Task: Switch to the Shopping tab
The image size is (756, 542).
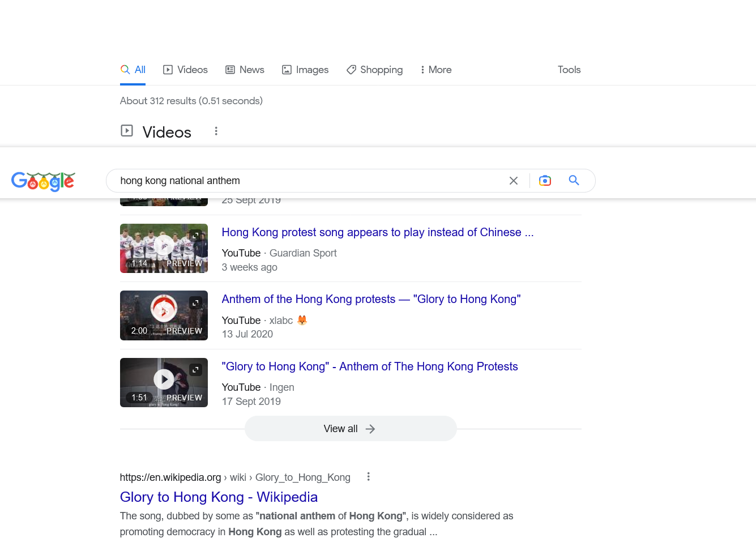Action: coord(374,70)
